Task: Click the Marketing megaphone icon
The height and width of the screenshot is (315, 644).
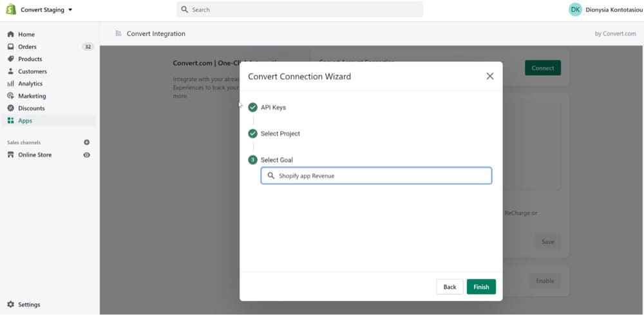Action: coord(10,96)
